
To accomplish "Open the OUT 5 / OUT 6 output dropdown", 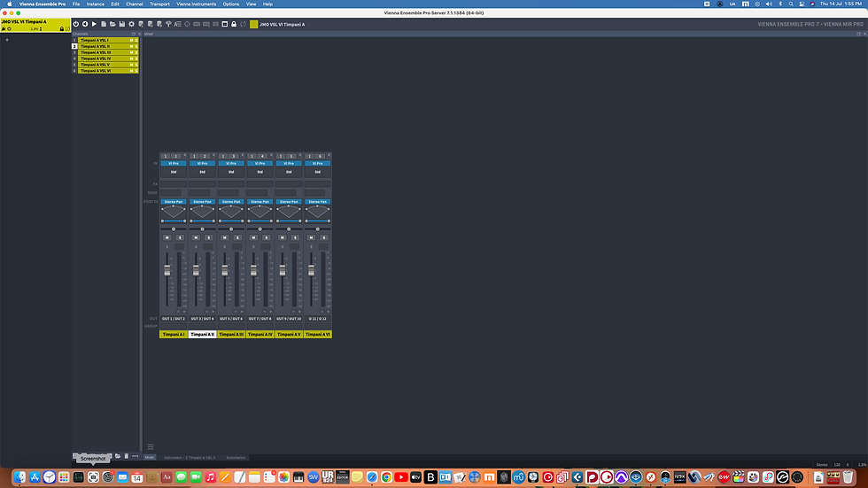I will (x=231, y=319).
